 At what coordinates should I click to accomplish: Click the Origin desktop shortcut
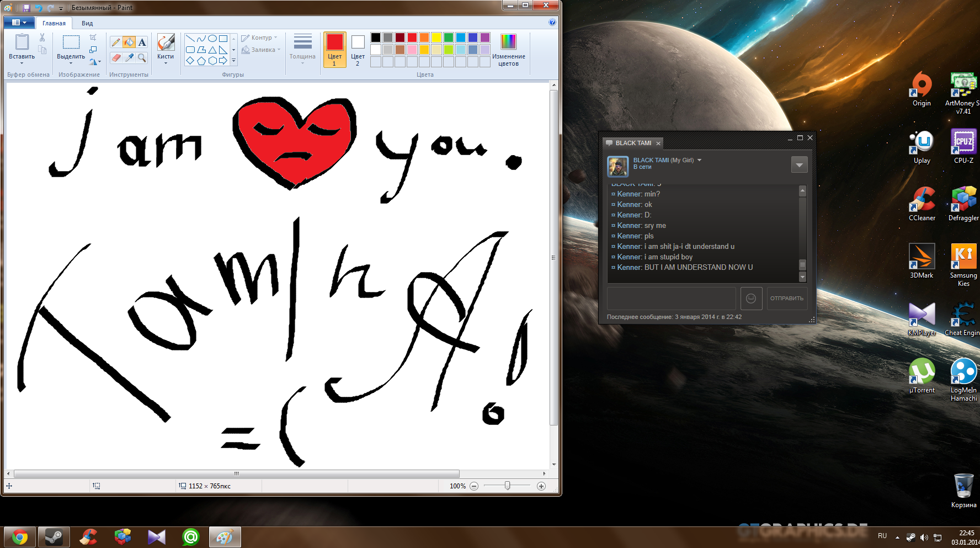coord(922,88)
